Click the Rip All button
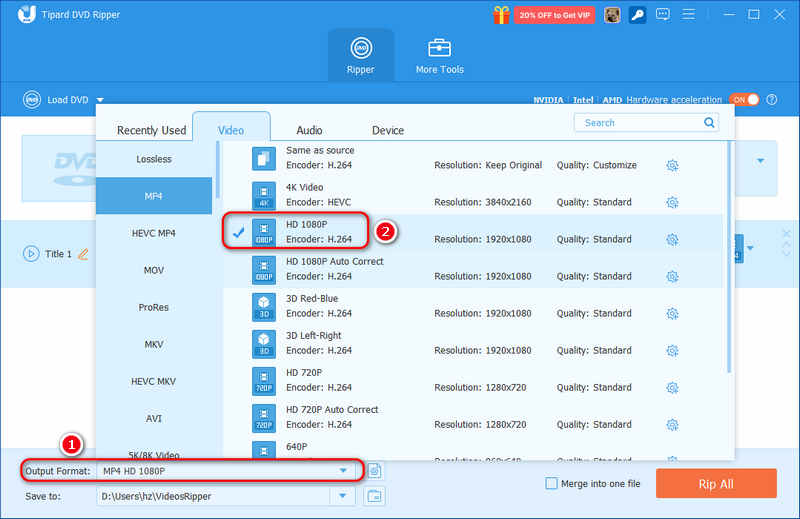Image resolution: width=800 pixels, height=519 pixels. (x=715, y=484)
